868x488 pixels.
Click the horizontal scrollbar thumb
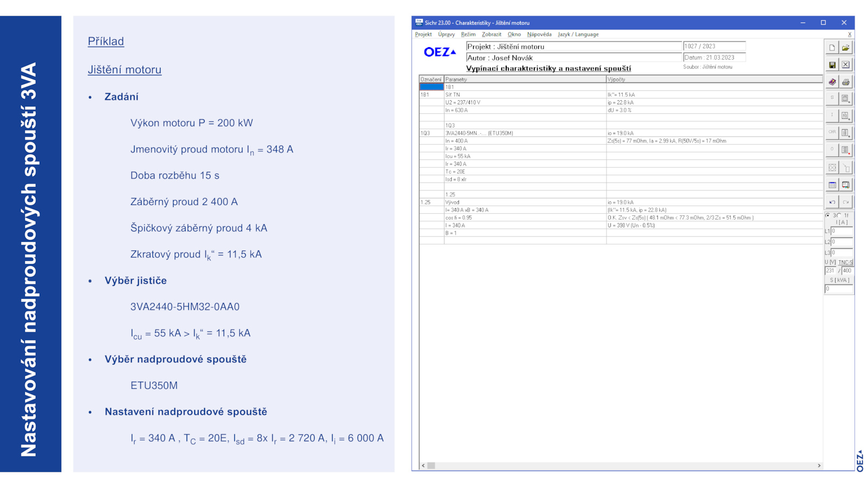(431, 465)
